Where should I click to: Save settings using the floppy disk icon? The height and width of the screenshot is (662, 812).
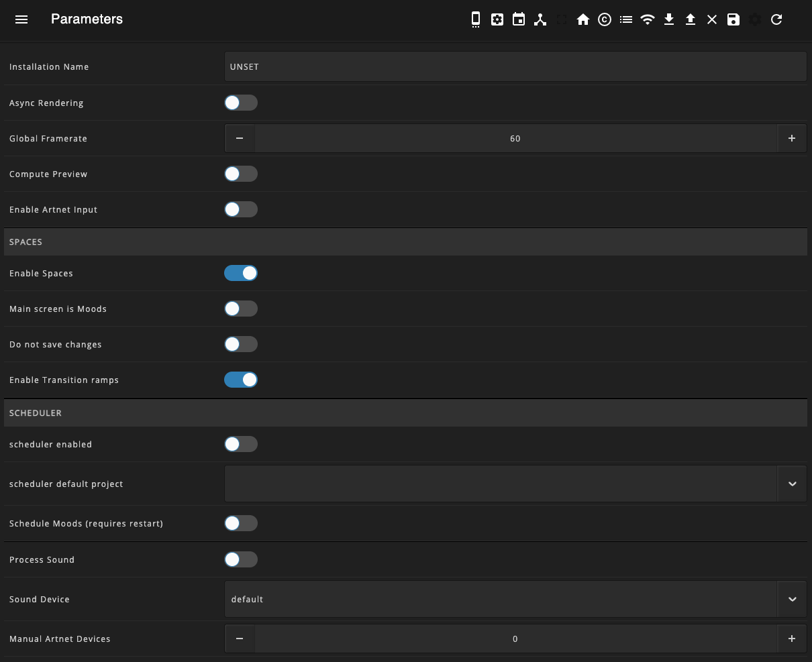tap(733, 19)
